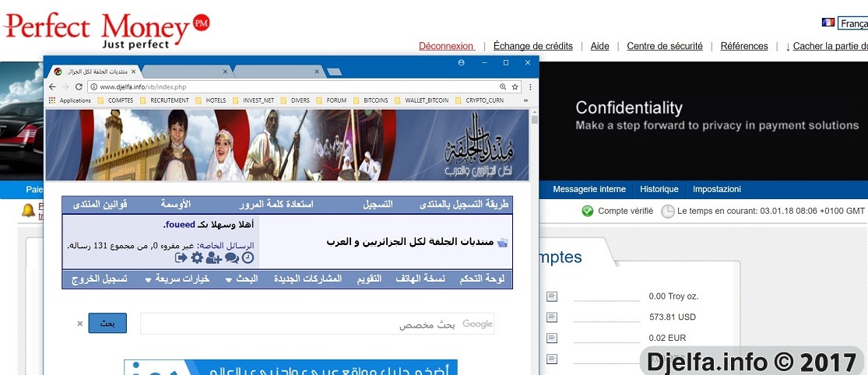
Task: Open the الرسائل الخاصة private messages link
Action: pyautogui.click(x=227, y=245)
